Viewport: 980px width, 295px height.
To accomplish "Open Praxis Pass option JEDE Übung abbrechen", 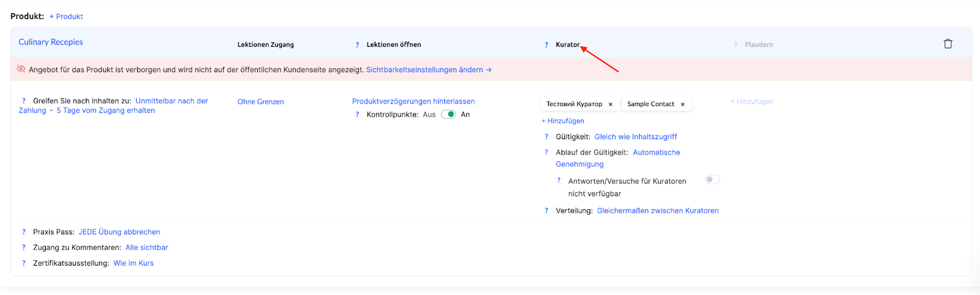I will 119,232.
